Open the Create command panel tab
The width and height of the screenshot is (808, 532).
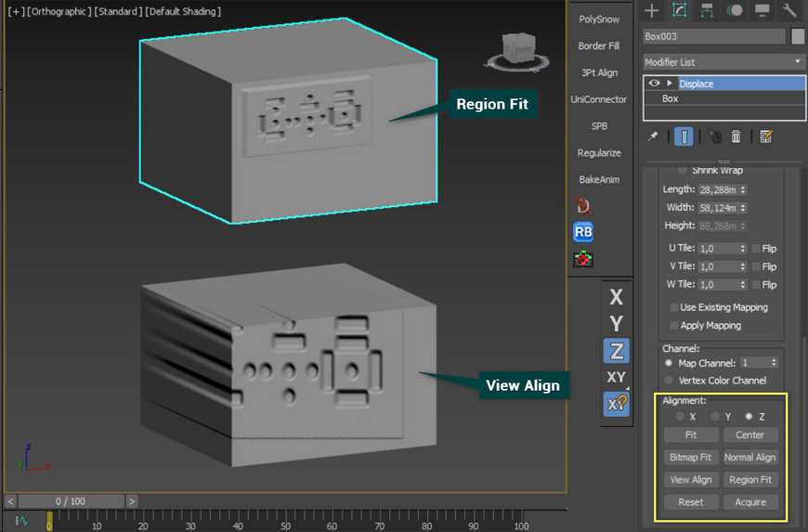tap(652, 10)
